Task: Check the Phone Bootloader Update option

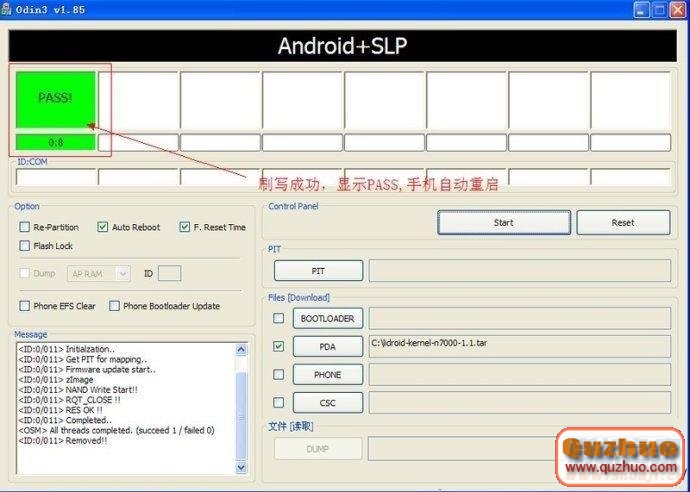Action: point(114,306)
